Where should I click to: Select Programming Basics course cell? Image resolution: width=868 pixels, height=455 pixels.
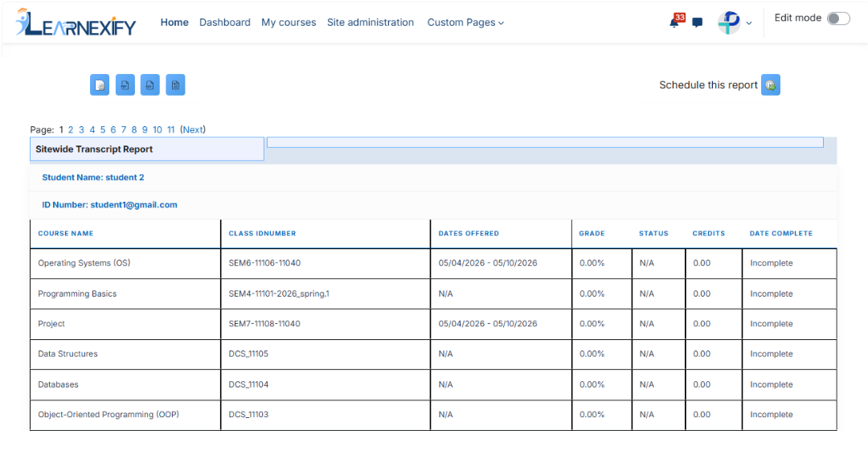(x=125, y=294)
